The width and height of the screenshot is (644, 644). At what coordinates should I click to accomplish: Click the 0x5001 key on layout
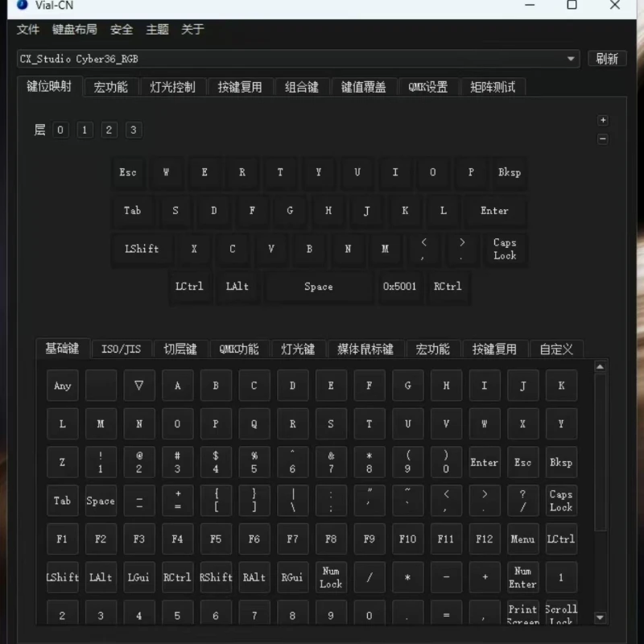(400, 287)
